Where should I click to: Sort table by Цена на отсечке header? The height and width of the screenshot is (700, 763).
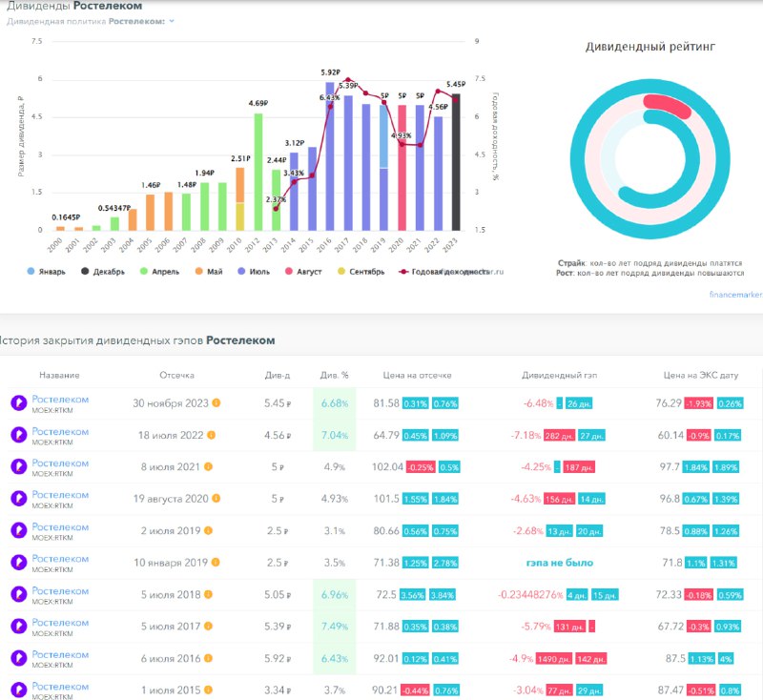[417, 375]
